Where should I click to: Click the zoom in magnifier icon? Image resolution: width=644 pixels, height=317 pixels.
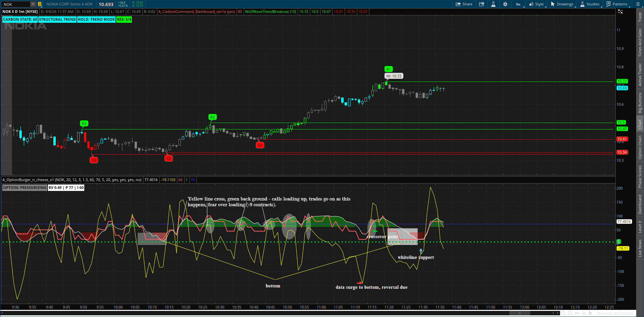[570, 313]
